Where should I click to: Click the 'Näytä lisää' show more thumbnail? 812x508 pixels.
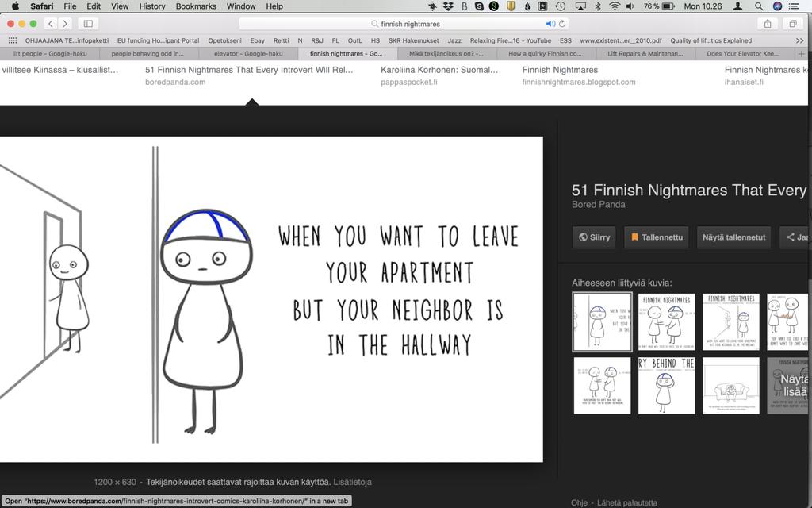pyautogui.click(x=787, y=386)
